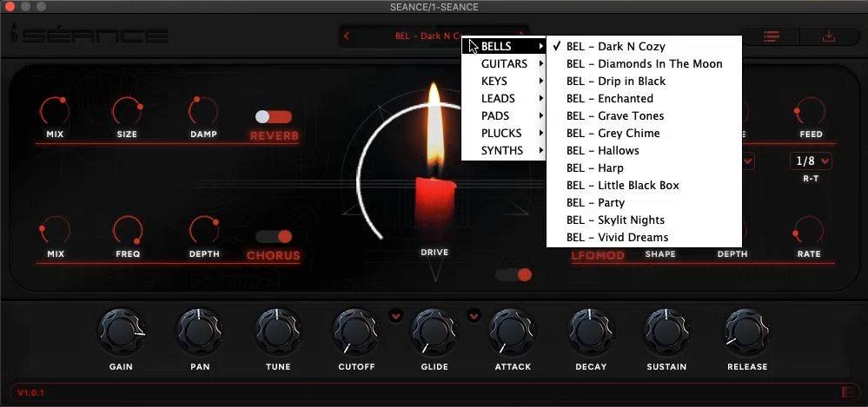The image size is (868, 407).
Task: Click the PAN knob
Action: click(x=199, y=332)
